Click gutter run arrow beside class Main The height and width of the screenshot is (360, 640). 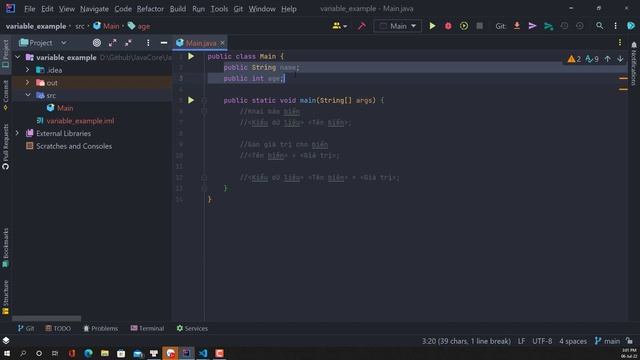(x=191, y=56)
